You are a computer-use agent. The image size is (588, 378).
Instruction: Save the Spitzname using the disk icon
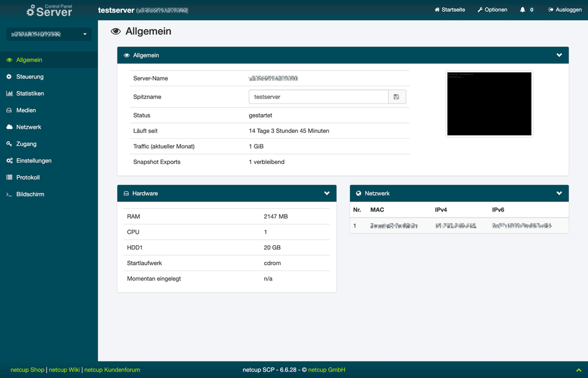(397, 96)
